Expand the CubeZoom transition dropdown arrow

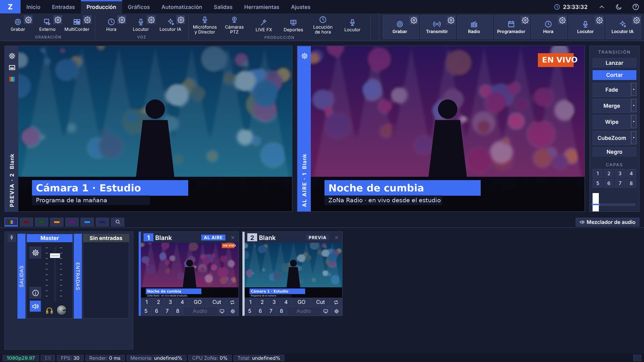(x=633, y=138)
